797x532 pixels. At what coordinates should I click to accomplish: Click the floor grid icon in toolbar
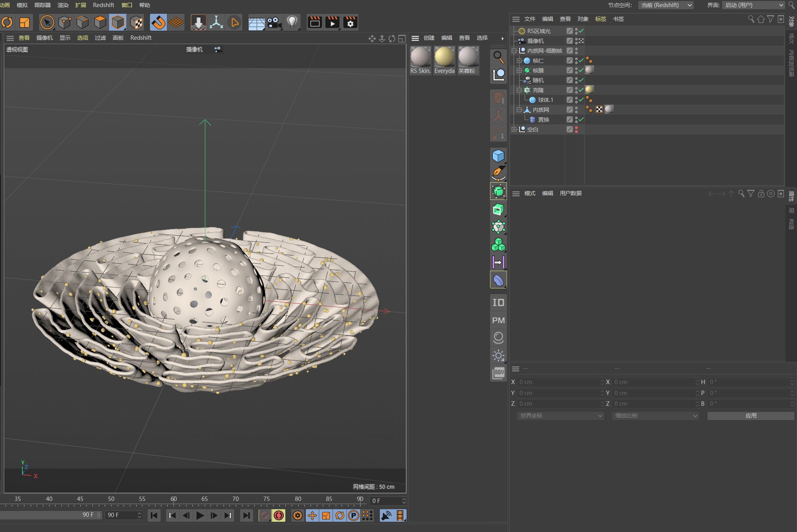click(x=257, y=22)
